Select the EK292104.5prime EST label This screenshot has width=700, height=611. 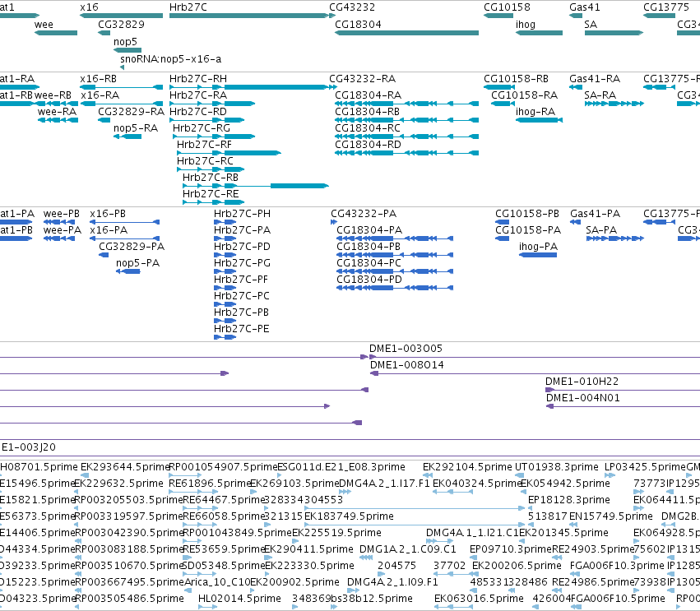[467, 467]
